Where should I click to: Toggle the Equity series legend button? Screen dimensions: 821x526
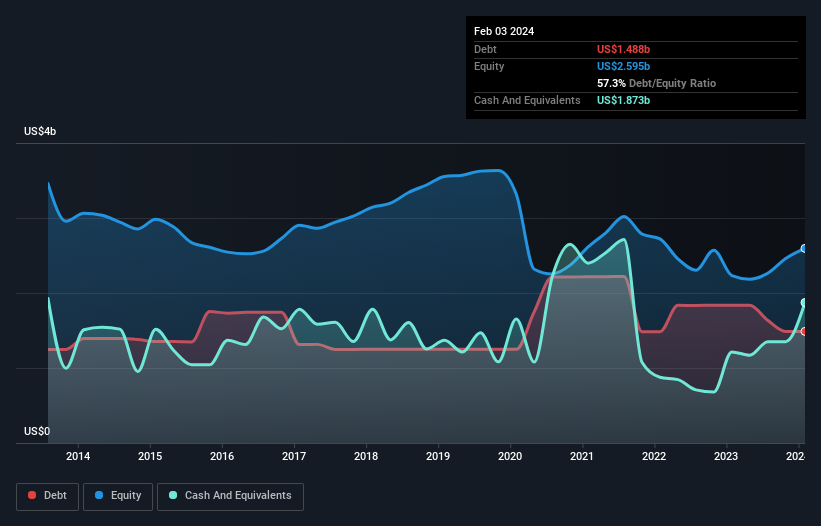coord(118,496)
